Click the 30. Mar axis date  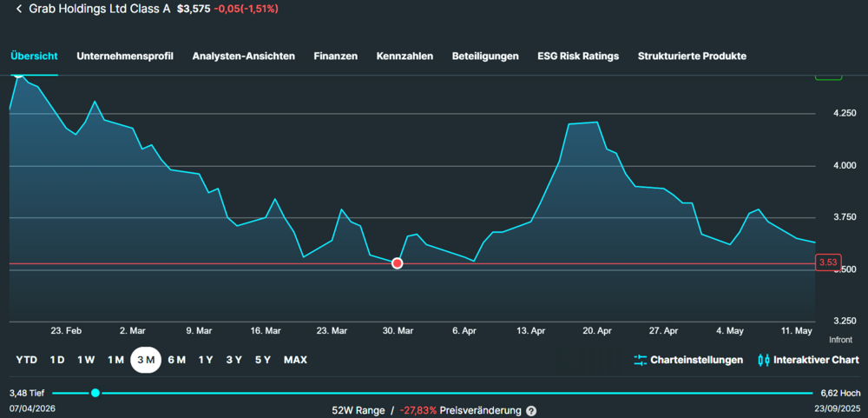pos(398,330)
